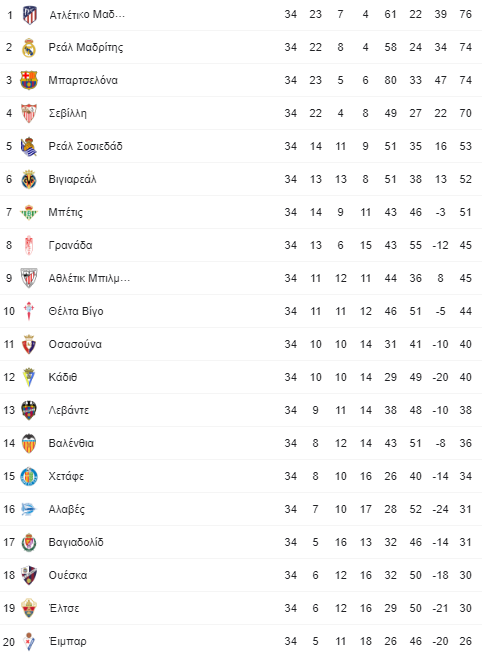
Task: Open the Ουέσκα team link
Action: coord(68,575)
